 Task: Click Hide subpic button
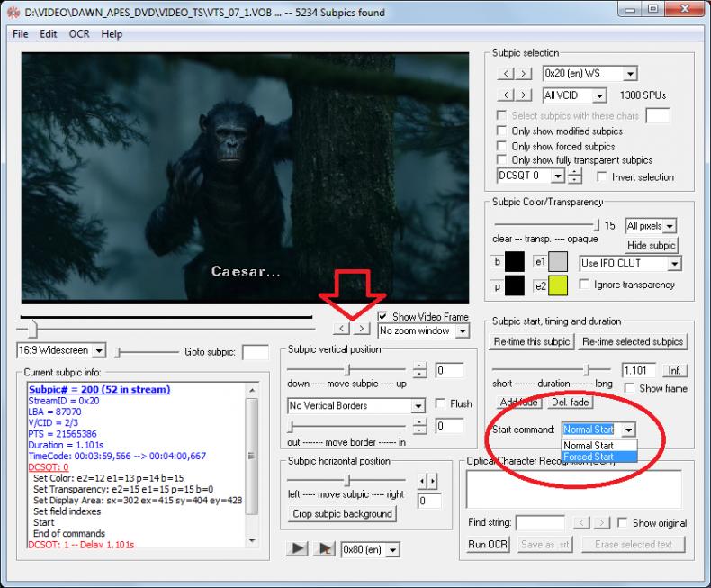pos(651,246)
